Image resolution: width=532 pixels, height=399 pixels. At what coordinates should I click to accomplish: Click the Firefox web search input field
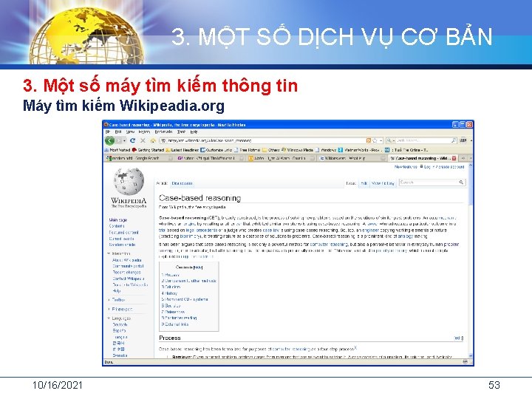(x=423, y=140)
